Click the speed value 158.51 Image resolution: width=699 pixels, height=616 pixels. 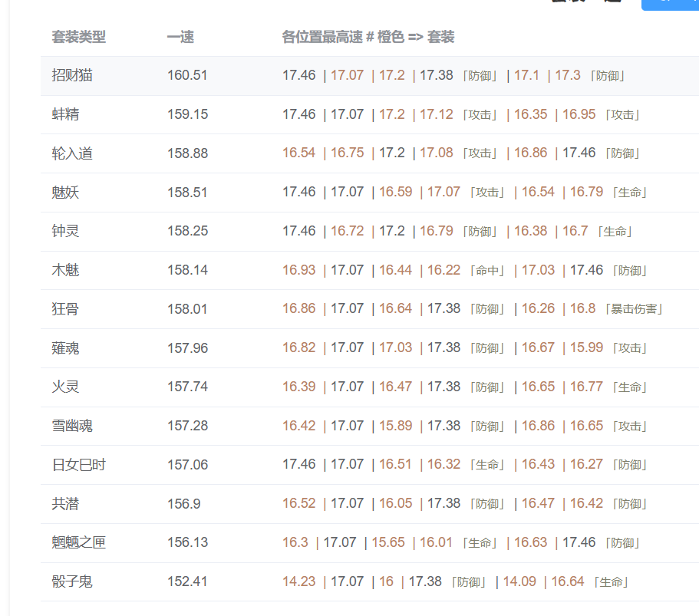(187, 192)
